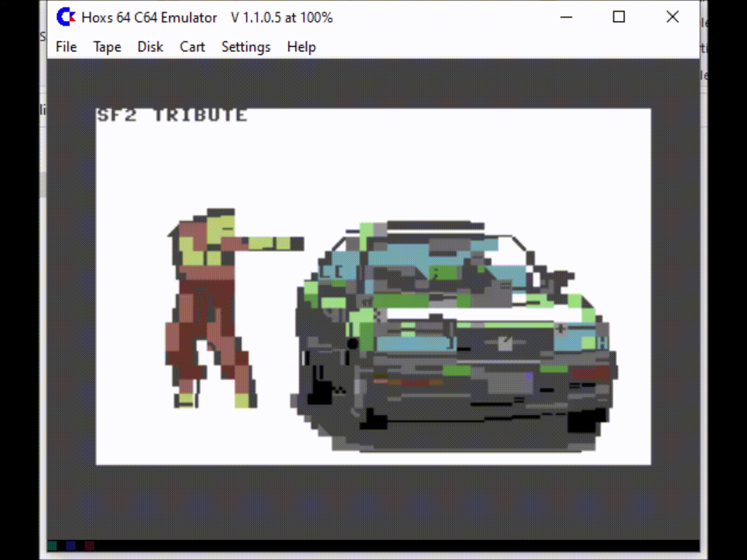Click the Commodore logo icon in title bar

click(x=66, y=17)
